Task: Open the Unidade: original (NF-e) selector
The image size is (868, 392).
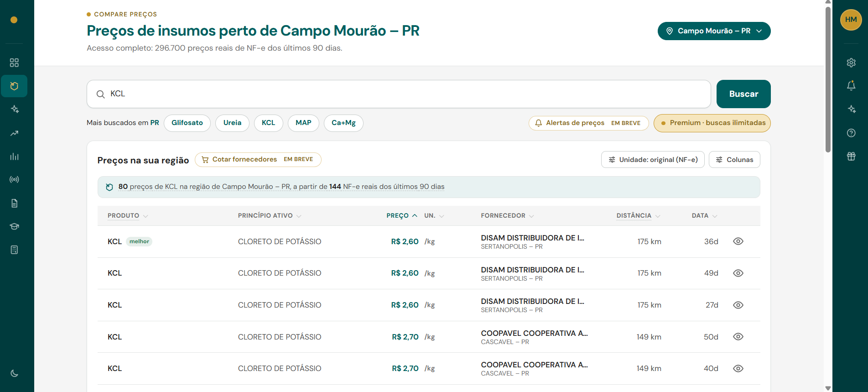Action: (653, 160)
